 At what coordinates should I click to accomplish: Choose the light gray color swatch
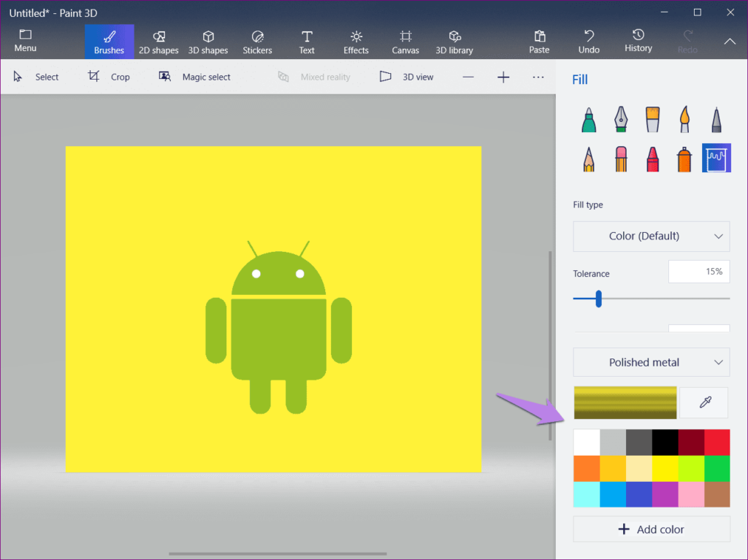pyautogui.click(x=613, y=442)
